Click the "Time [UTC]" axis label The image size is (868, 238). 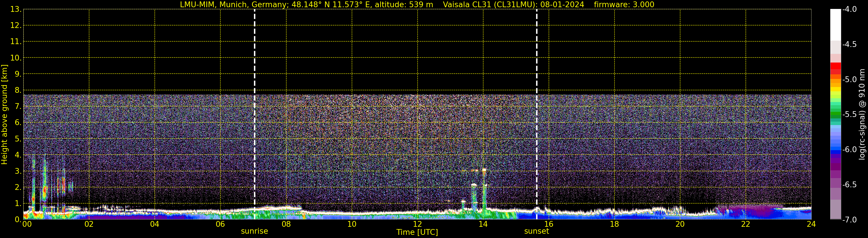tap(417, 232)
